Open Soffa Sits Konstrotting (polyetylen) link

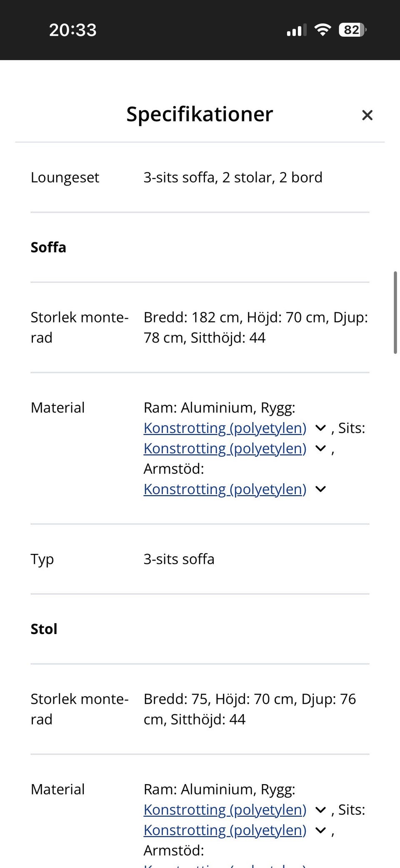[225, 448]
